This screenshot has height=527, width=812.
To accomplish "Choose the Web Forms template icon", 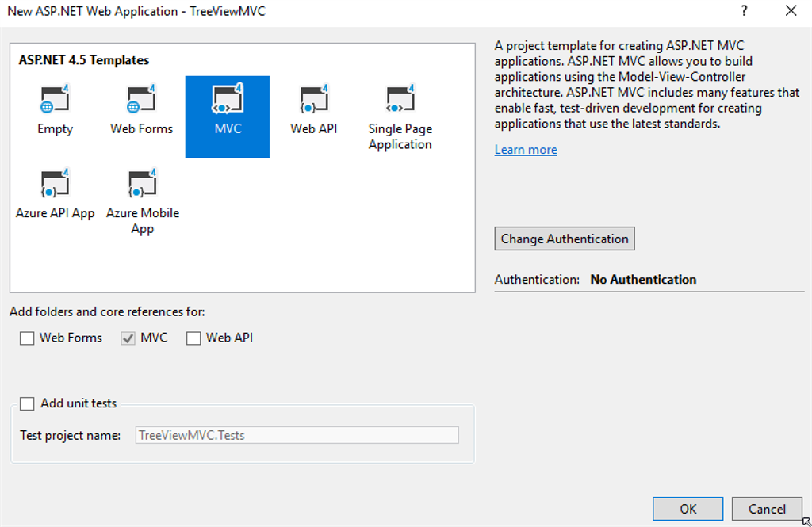I will (x=141, y=98).
